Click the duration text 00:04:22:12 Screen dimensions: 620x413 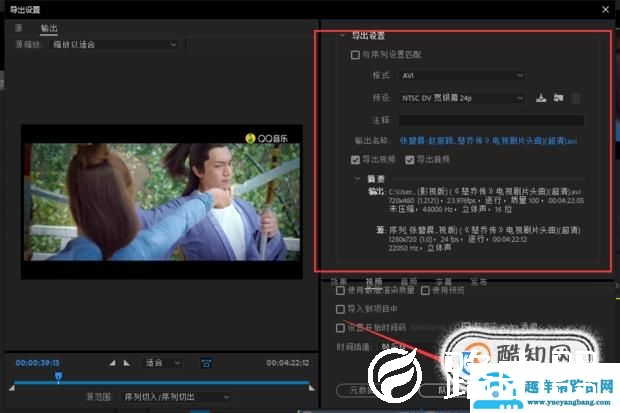(x=287, y=363)
